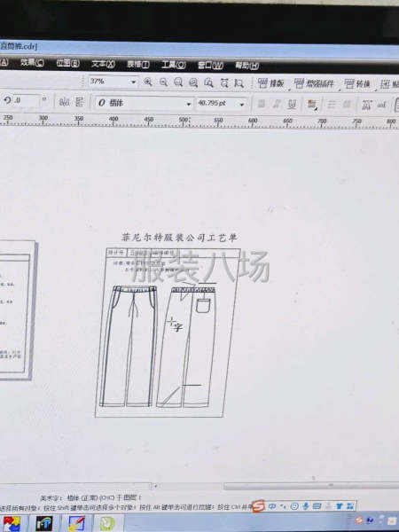Click the IME smiley emoticon icon
The width and height of the screenshot is (399, 532).
coord(294,506)
